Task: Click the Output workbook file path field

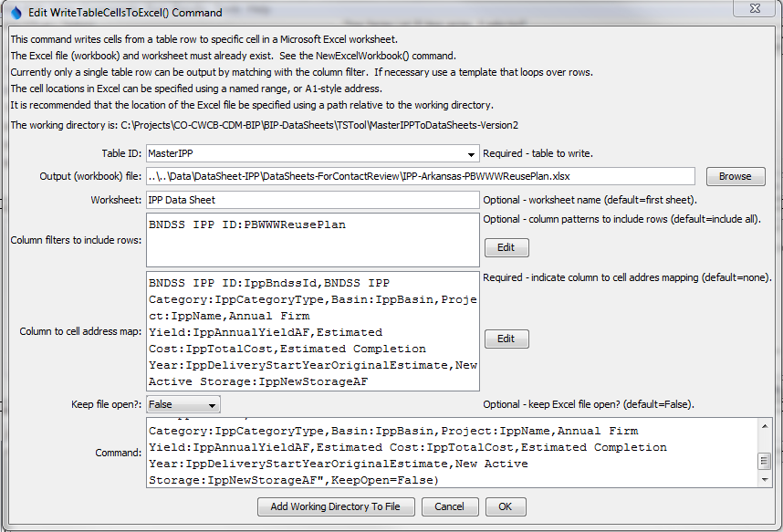Action: pyautogui.click(x=421, y=176)
